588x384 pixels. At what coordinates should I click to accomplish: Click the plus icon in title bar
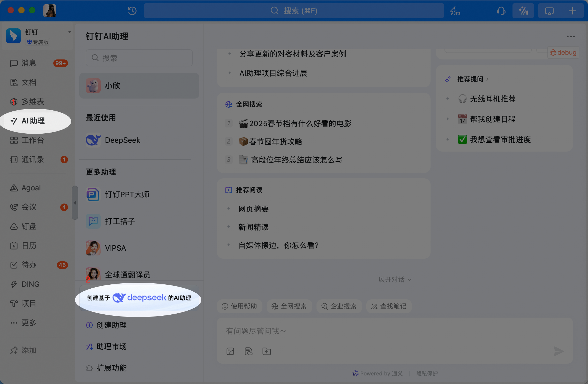(x=572, y=11)
